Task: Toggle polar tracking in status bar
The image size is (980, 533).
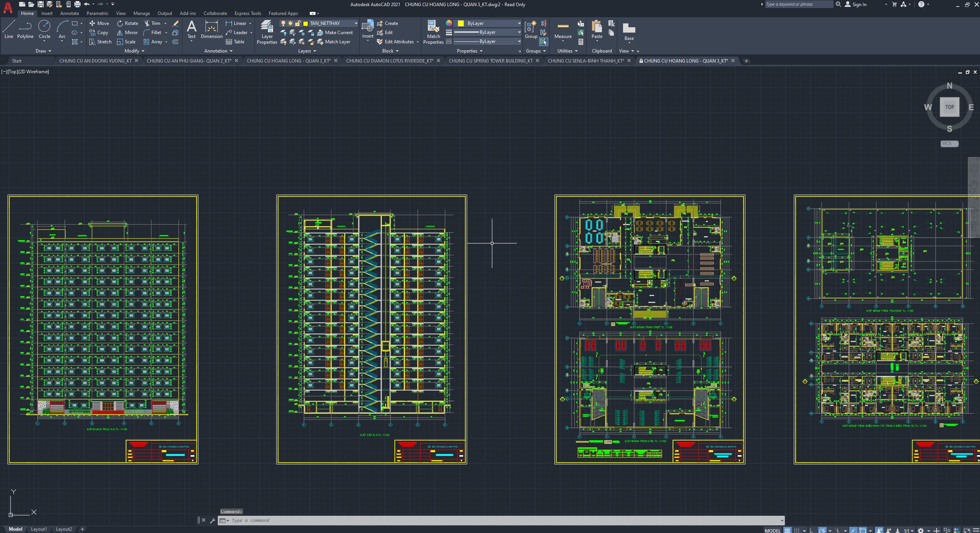Action: [822, 530]
